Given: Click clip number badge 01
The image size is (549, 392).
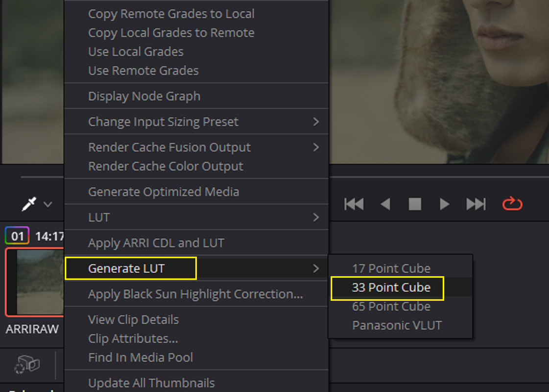Looking at the screenshot, I should click(x=17, y=236).
